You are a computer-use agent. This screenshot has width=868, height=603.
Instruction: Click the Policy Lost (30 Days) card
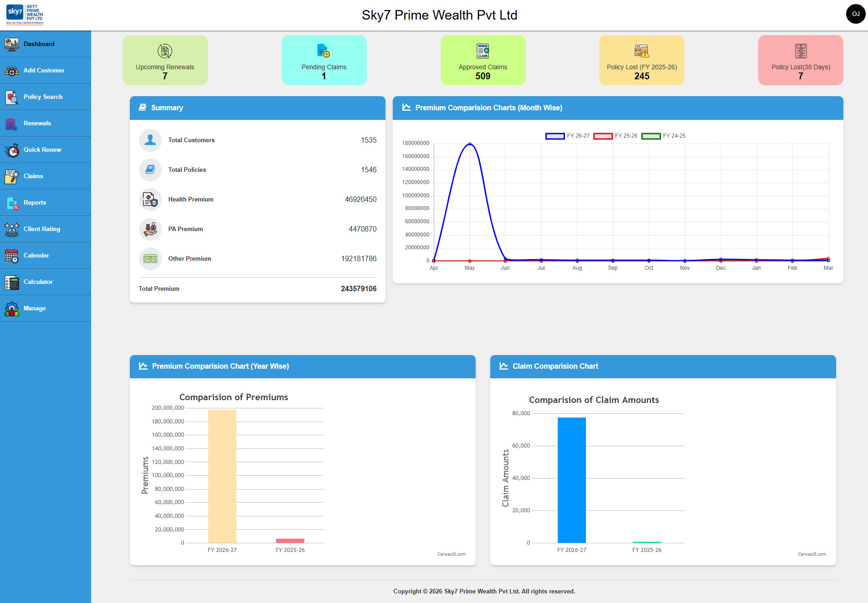tap(800, 60)
